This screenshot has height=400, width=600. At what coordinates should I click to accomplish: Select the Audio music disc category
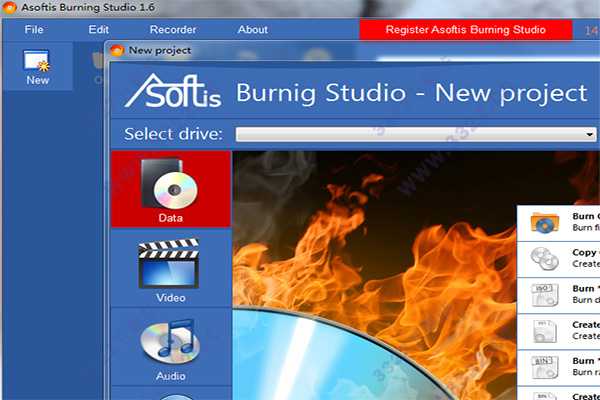(171, 347)
